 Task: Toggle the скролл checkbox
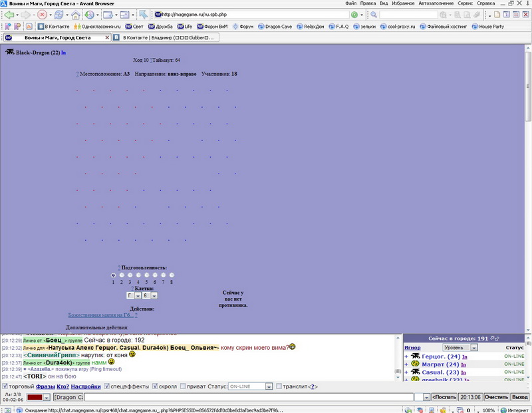tap(155, 386)
